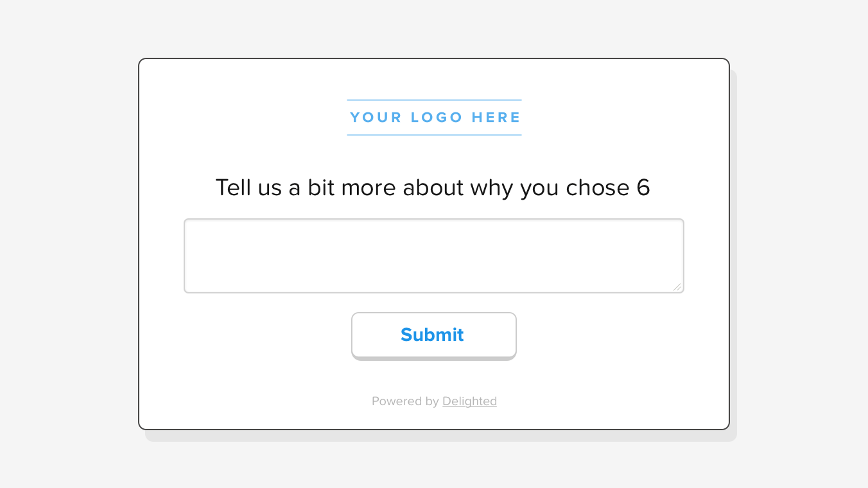The height and width of the screenshot is (488, 868).
Task: Click the logo banner above the question
Action: pyautogui.click(x=433, y=117)
